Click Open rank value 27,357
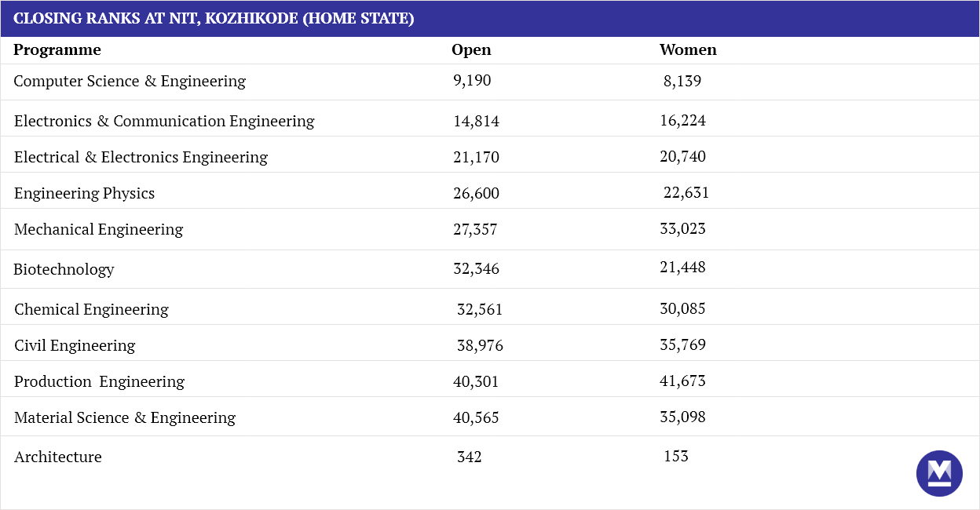 pyautogui.click(x=475, y=230)
